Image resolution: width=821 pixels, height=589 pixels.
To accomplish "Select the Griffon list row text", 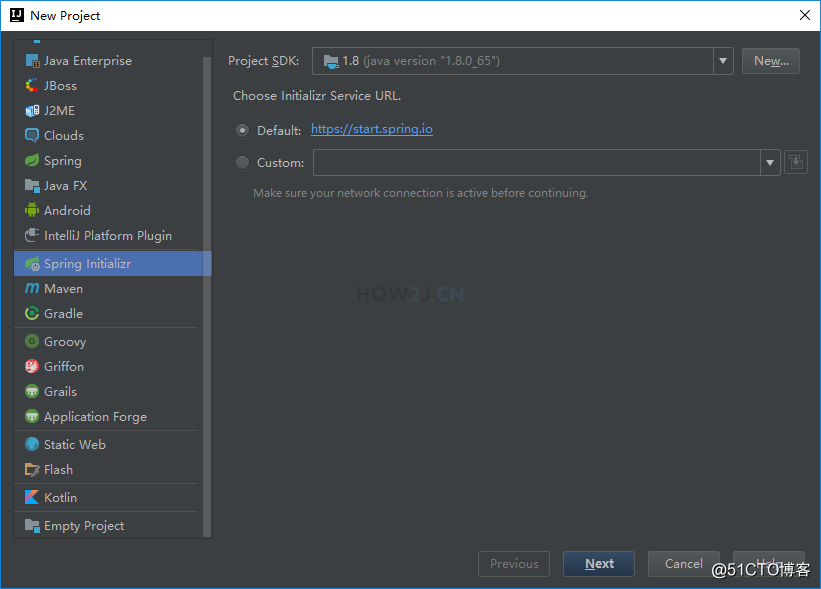I will coord(64,366).
